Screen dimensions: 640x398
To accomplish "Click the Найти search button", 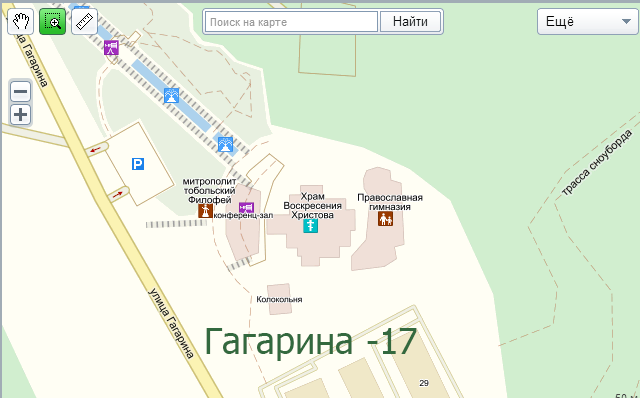I will pyautogui.click(x=410, y=22).
